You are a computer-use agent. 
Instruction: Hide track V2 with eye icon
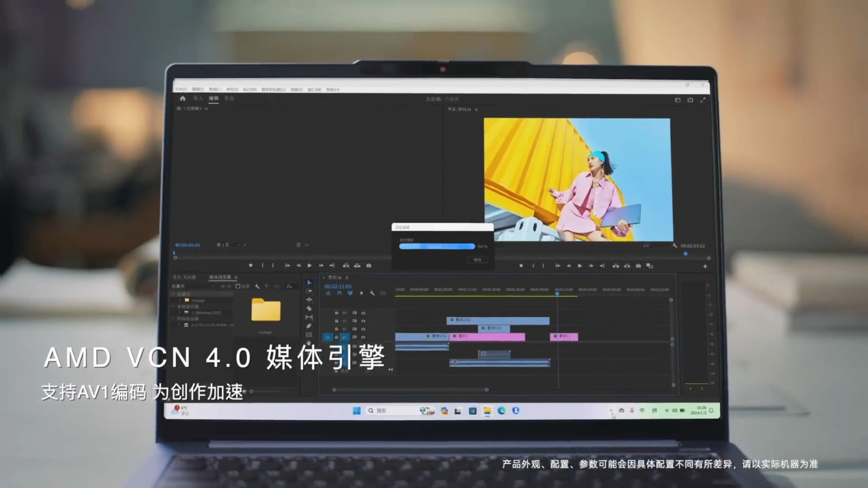[363, 329]
